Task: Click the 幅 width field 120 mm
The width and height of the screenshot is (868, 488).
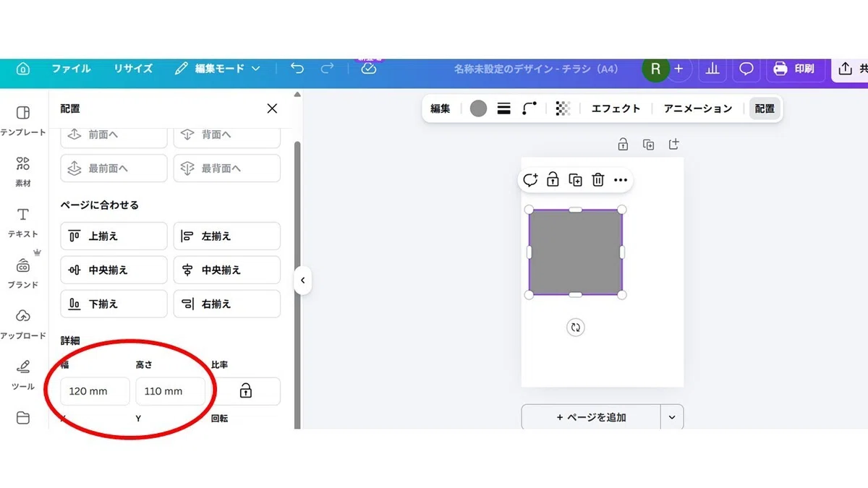Action: (x=95, y=391)
